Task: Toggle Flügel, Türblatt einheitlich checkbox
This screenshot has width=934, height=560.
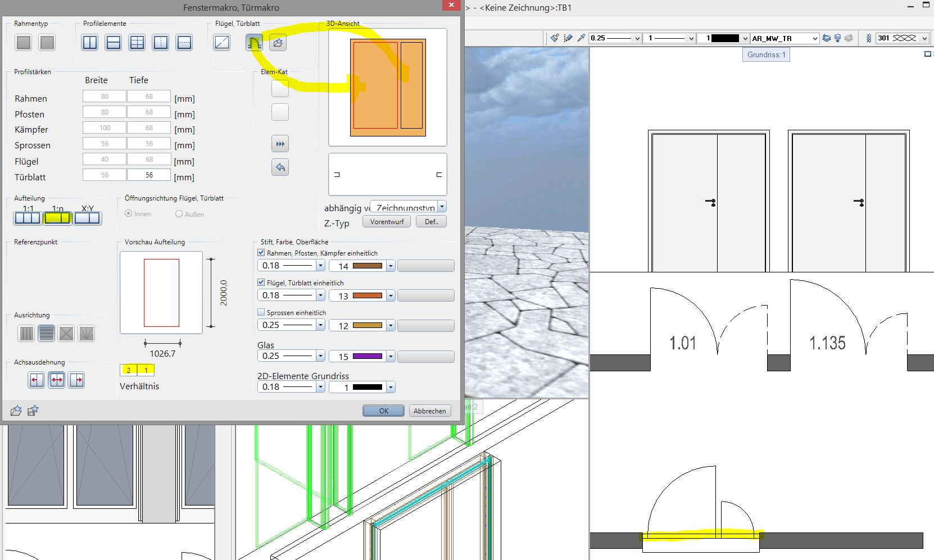Action: tap(261, 283)
